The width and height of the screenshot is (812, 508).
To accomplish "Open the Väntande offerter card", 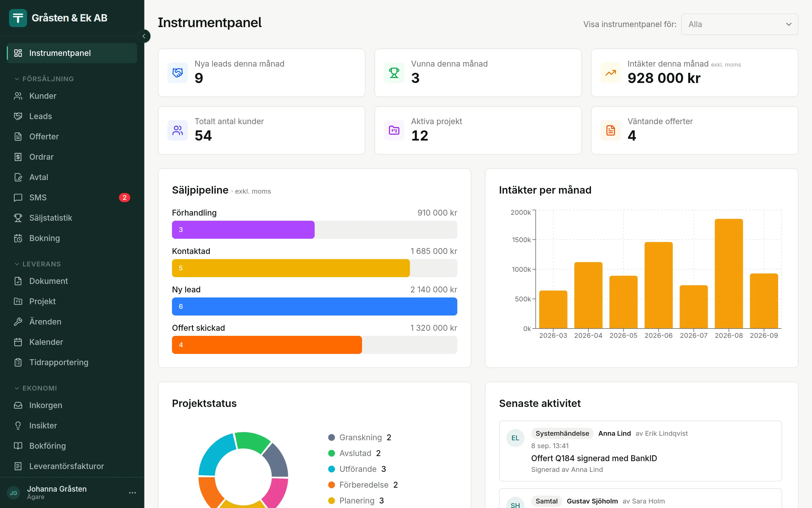I will [x=694, y=130].
